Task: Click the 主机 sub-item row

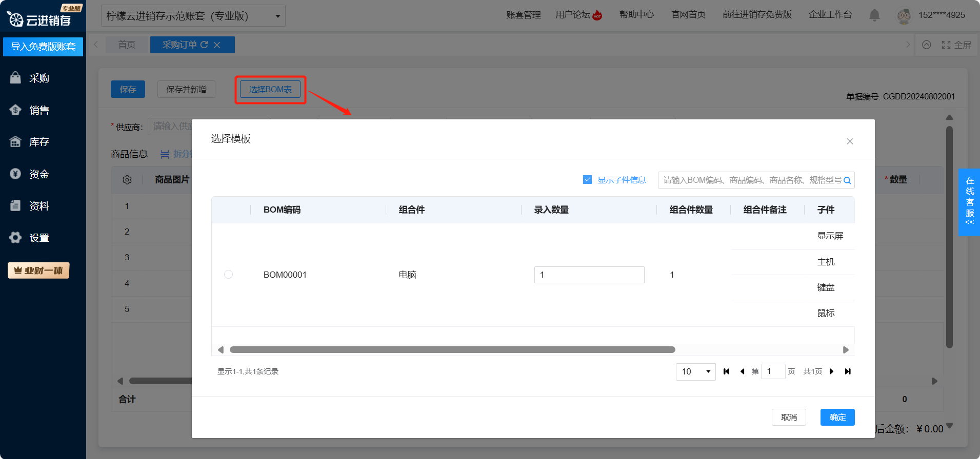Action: pos(826,262)
